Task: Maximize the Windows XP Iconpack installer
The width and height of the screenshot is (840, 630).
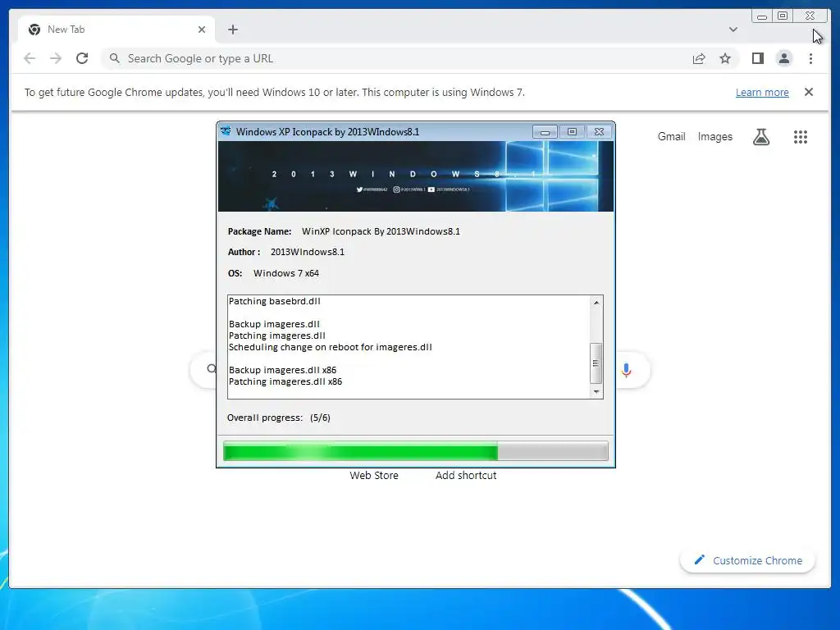Action: pos(572,132)
